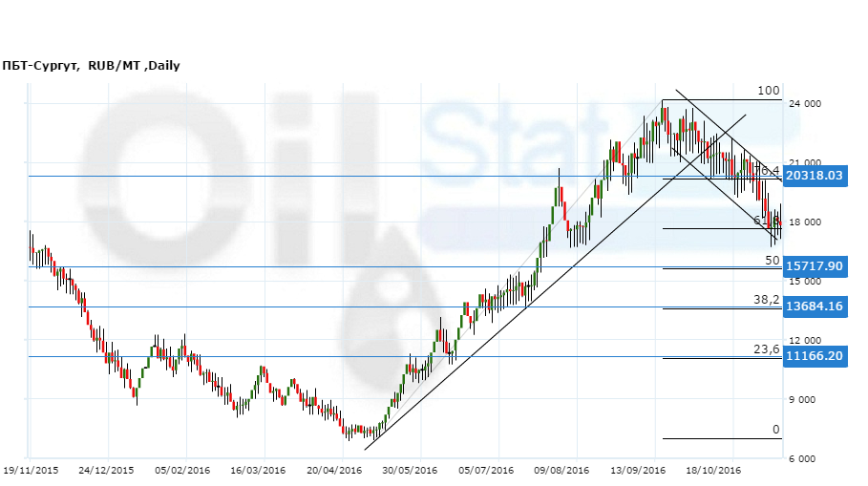The image size is (868, 486).
Task: Click the ПБТ-Сургут RUB/MT Daily chart title
Action: 92,66
